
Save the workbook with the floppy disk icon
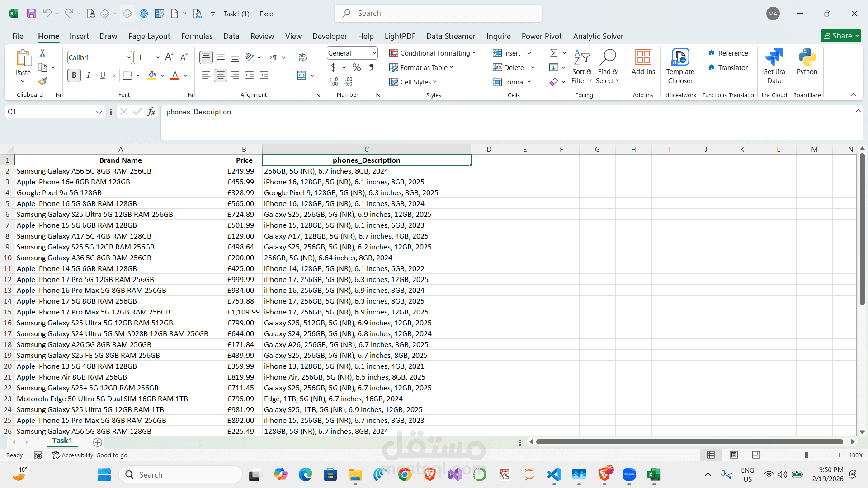pyautogui.click(x=31, y=14)
